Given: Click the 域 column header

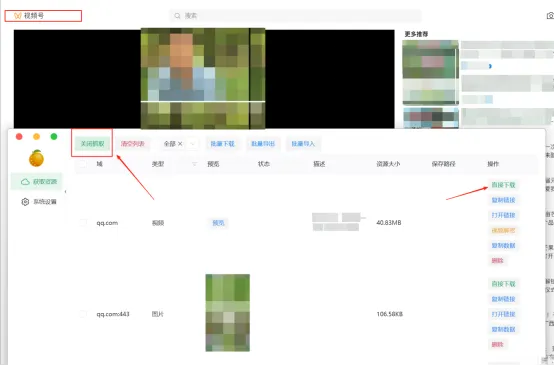Looking at the screenshot, I should point(100,164).
